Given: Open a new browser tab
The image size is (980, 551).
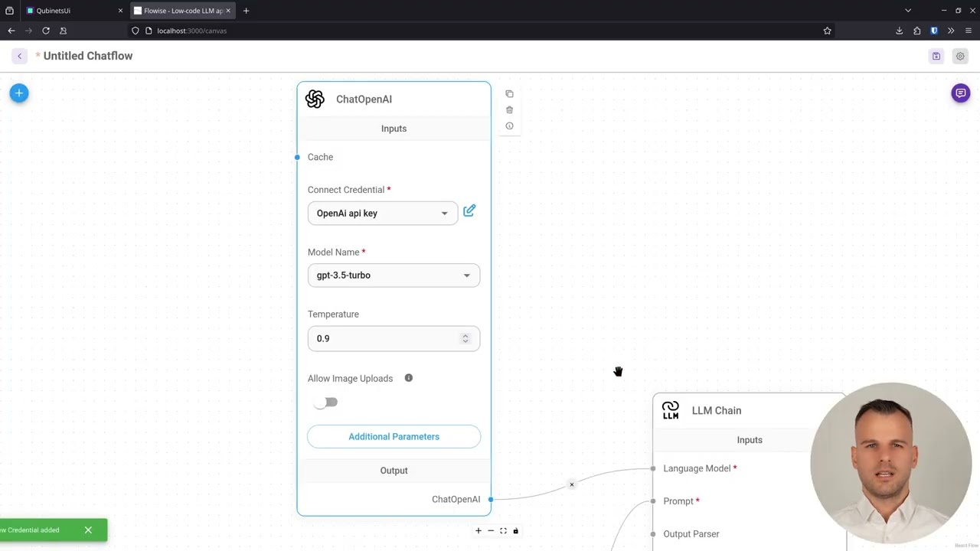Looking at the screenshot, I should point(246,11).
